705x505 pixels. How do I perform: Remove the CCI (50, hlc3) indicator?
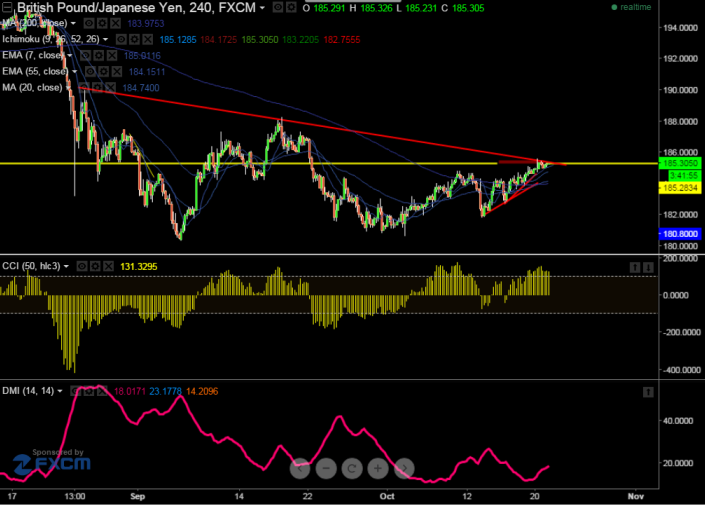point(109,267)
